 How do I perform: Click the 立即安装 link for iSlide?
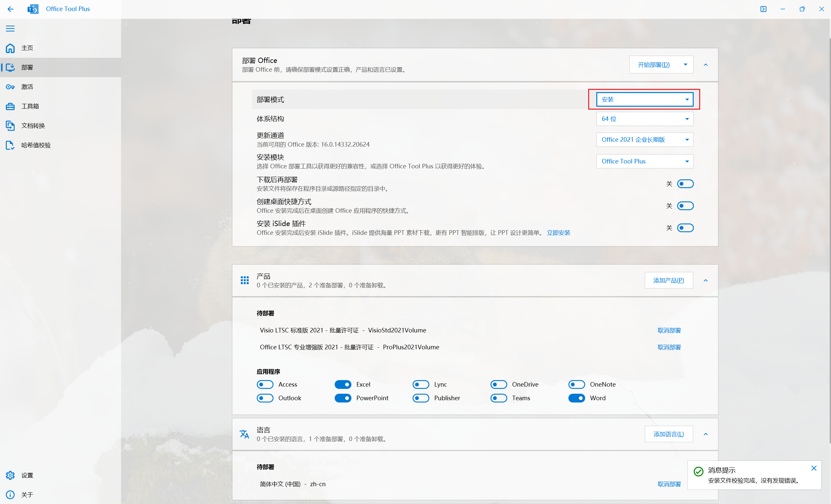(559, 233)
